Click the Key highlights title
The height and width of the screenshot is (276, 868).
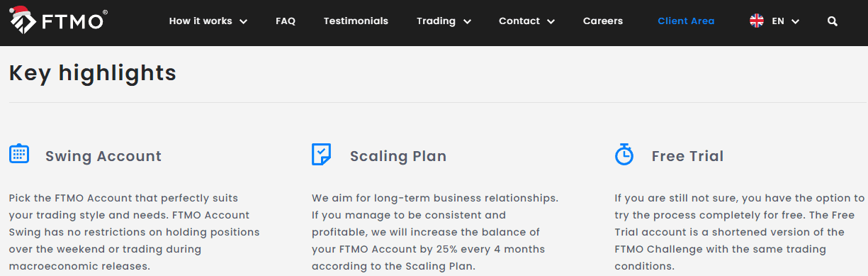93,73
